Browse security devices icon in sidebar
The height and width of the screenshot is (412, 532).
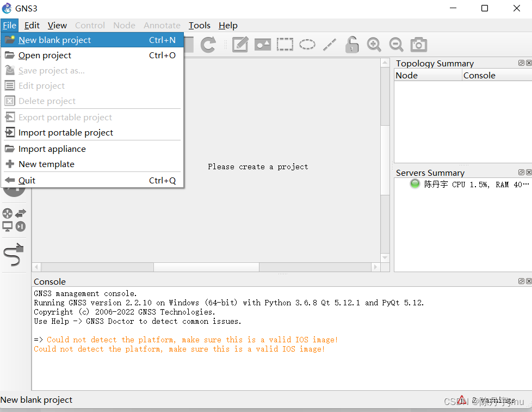[x=21, y=226]
